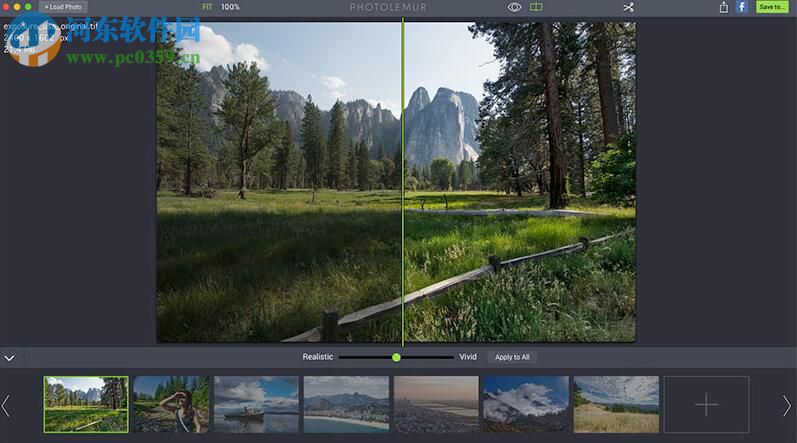This screenshot has width=797, height=443.
Task: Open the crop/scissors tool icon
Action: click(629, 7)
